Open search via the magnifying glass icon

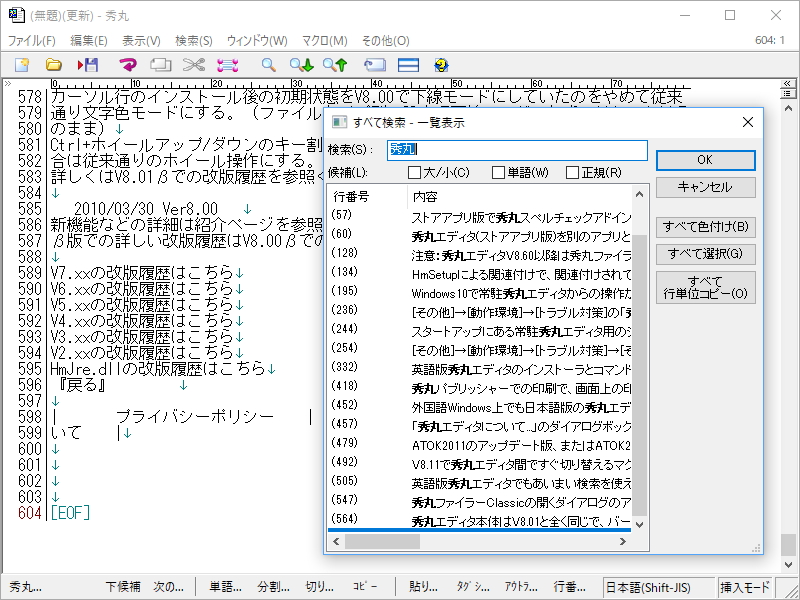click(269, 63)
